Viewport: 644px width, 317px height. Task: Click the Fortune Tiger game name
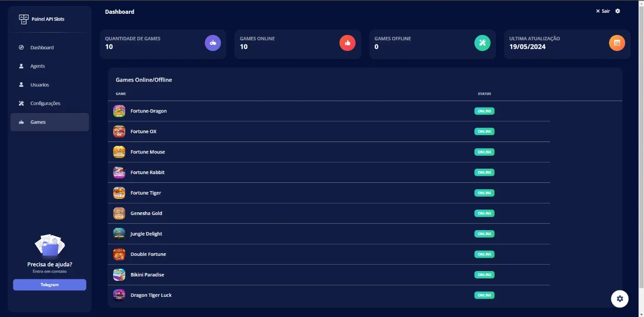pyautogui.click(x=146, y=193)
